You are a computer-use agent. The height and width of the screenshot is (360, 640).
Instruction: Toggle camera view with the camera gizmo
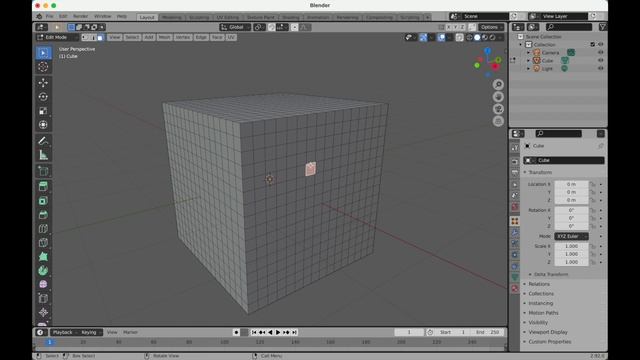coord(498,109)
